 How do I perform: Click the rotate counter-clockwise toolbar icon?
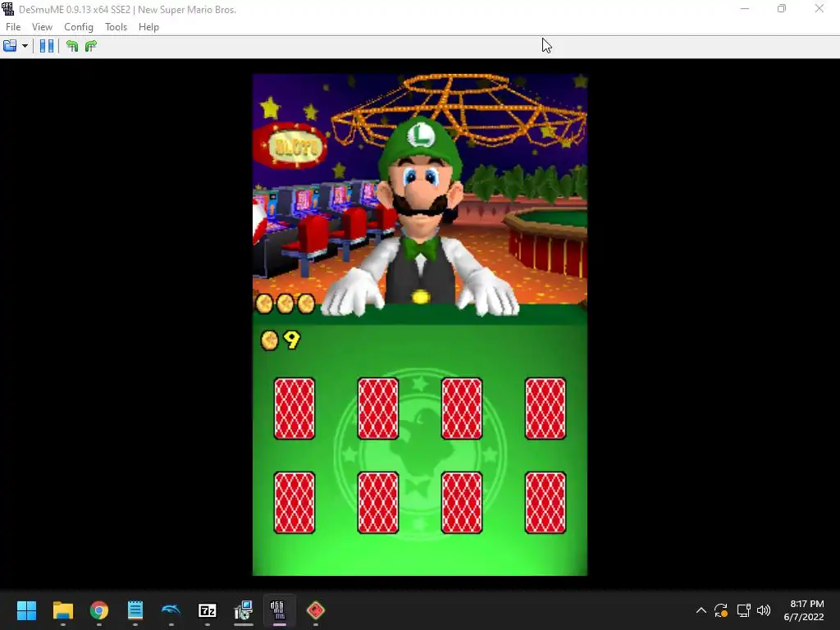coord(72,46)
